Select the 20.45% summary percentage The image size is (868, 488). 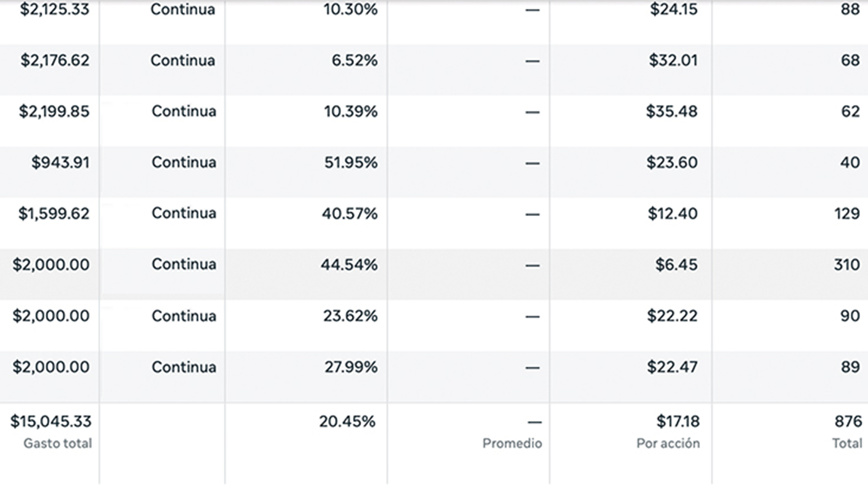coord(347,422)
